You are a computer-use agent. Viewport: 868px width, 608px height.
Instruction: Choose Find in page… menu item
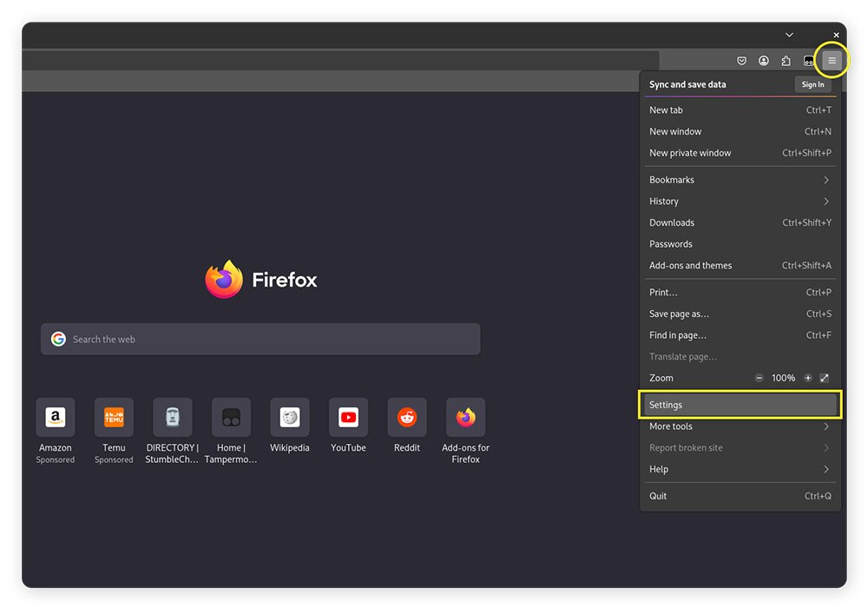click(740, 335)
